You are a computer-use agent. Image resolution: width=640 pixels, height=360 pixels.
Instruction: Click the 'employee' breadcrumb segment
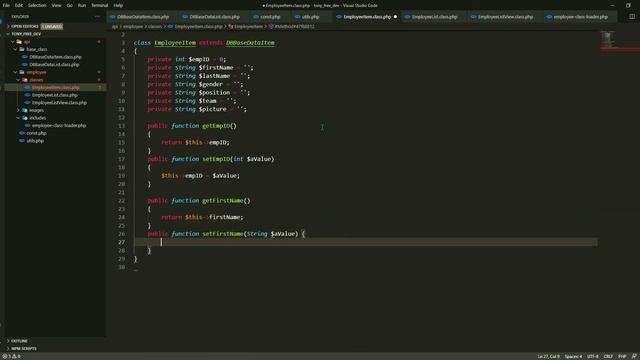(x=133, y=27)
